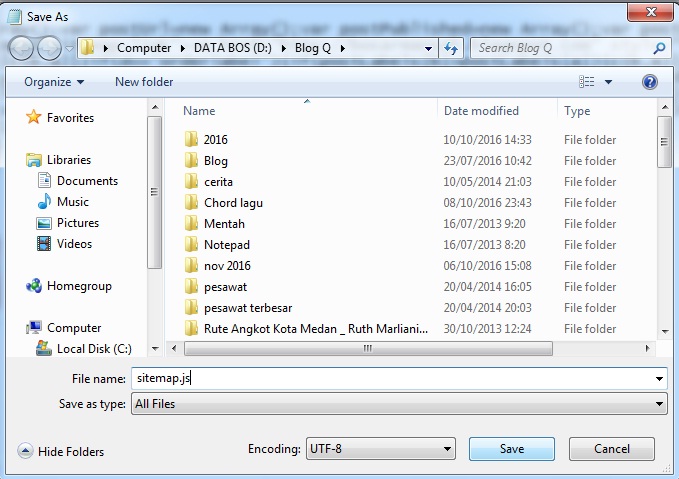Click the Save button
The width and height of the screenshot is (679, 479).
pyautogui.click(x=511, y=449)
